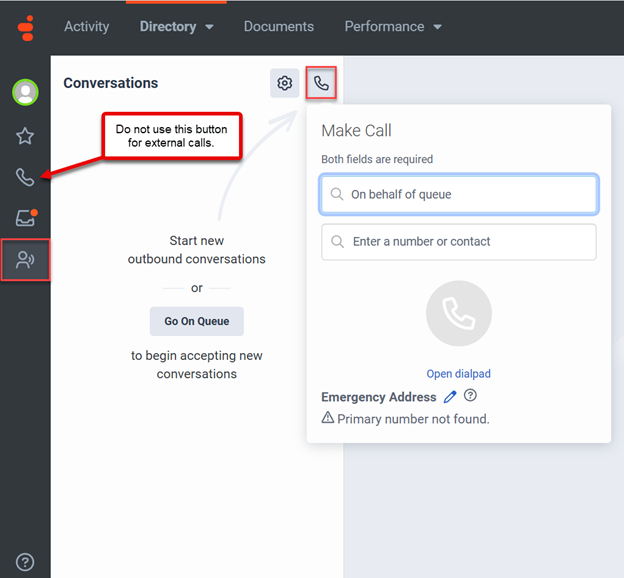Edit Emergency Address with pencil icon
This screenshot has width=624, height=578.
click(x=450, y=397)
